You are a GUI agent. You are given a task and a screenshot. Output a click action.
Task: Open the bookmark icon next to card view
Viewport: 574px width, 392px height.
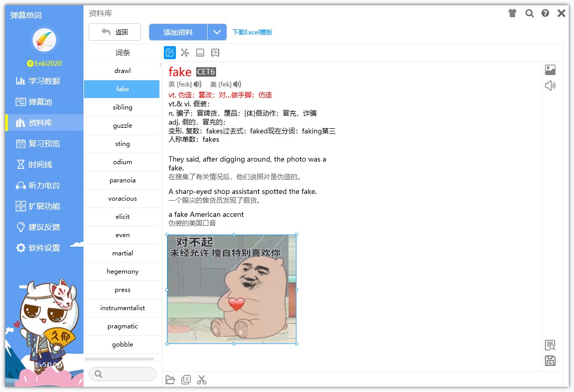point(214,52)
